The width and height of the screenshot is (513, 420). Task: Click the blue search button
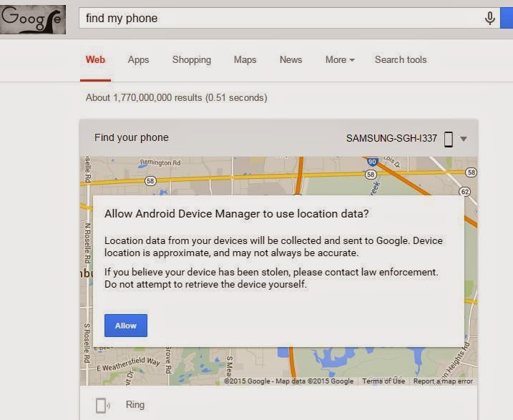tap(507, 19)
